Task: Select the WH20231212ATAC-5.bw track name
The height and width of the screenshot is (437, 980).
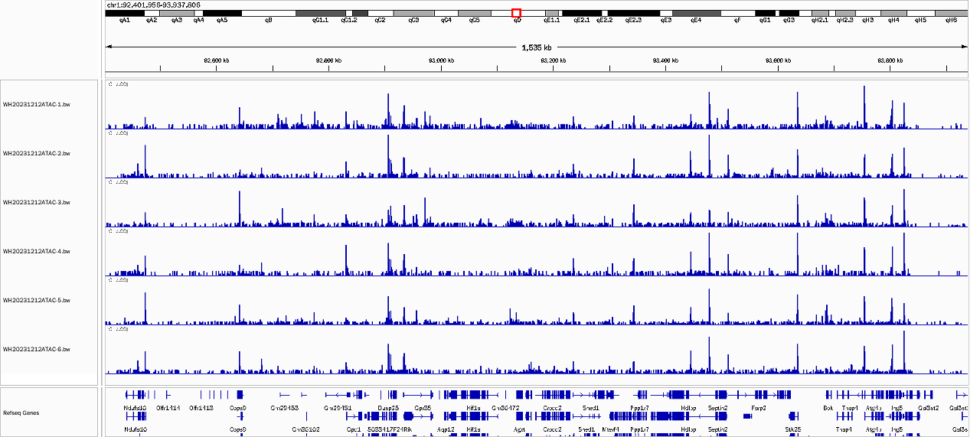Action: (x=37, y=301)
